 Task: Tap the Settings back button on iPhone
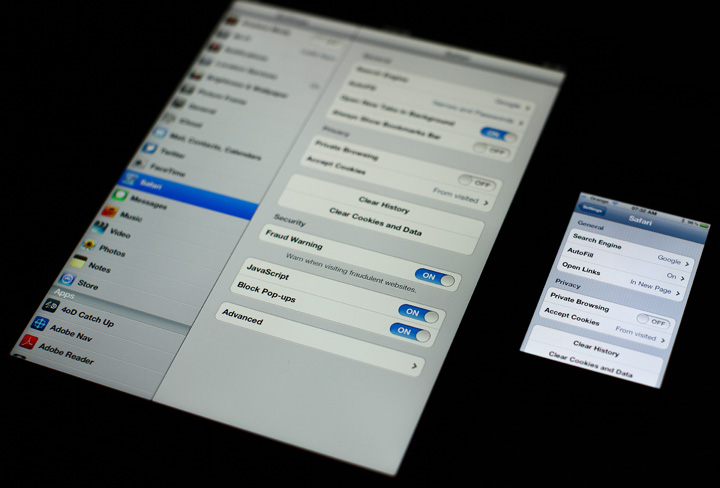point(592,210)
